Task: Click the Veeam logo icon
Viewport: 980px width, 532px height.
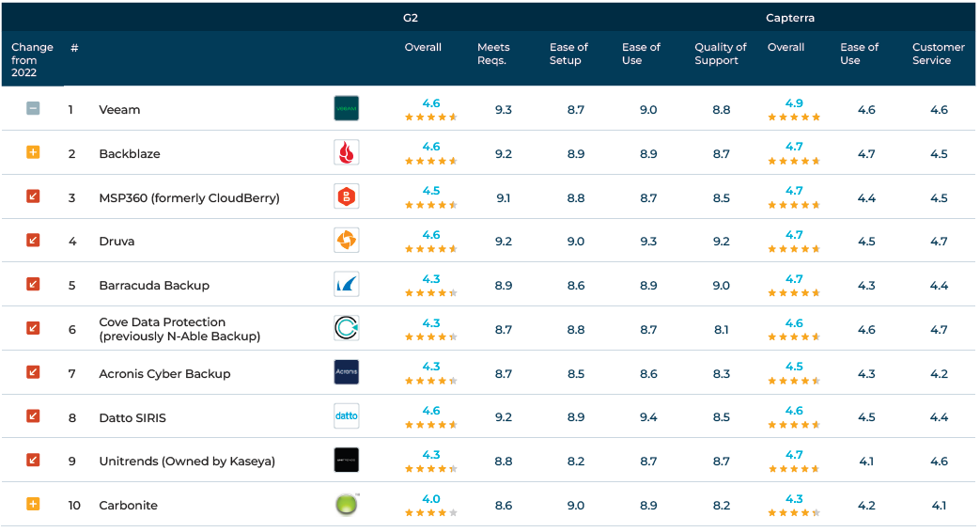Action: tap(346, 109)
